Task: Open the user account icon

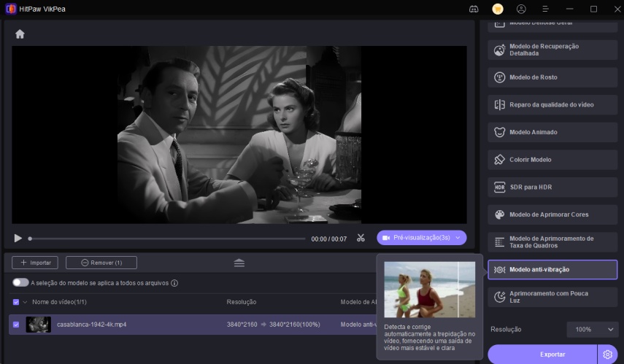Action: (521, 9)
